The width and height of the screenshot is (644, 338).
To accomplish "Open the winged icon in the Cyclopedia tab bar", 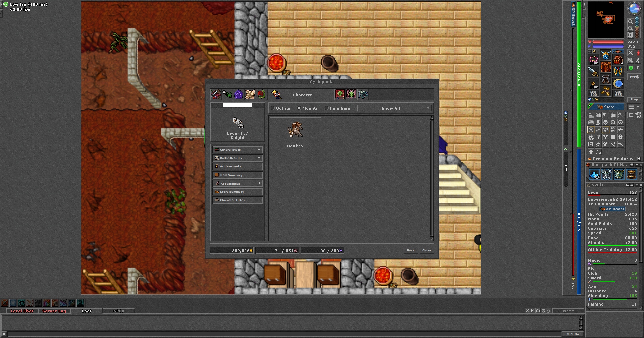I will pyautogui.click(x=363, y=95).
